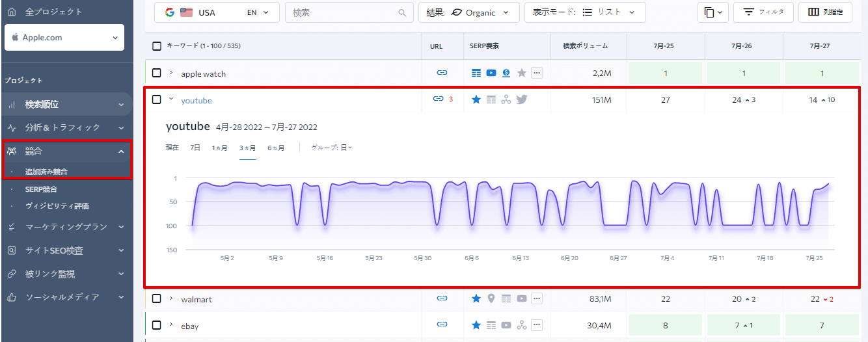Expand ソーシャルメディア sidebar menu

[66, 297]
